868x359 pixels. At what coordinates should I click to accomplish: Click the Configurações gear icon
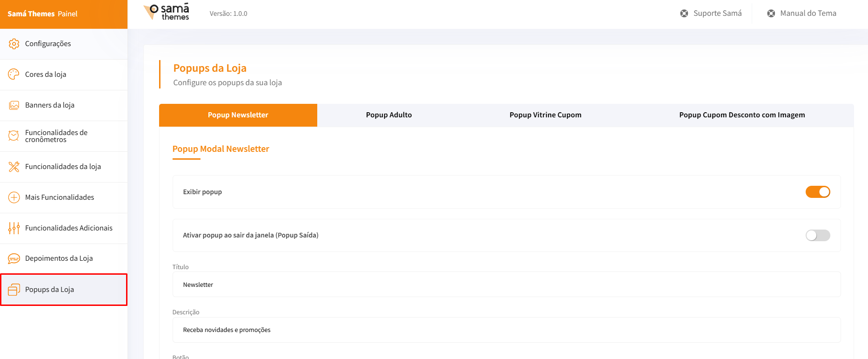click(14, 44)
